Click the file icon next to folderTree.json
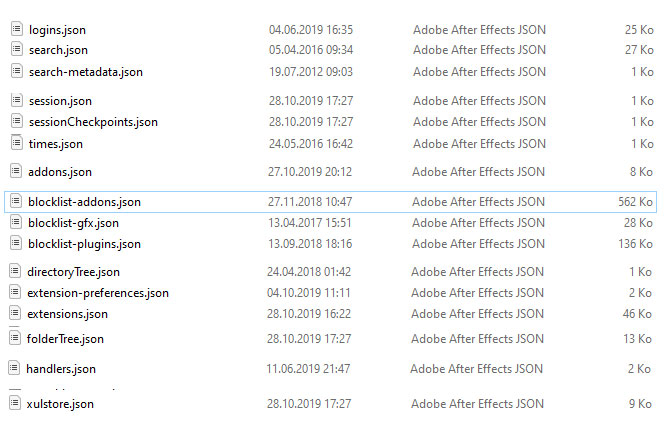Screen dimensions: 672x423 click(15, 338)
